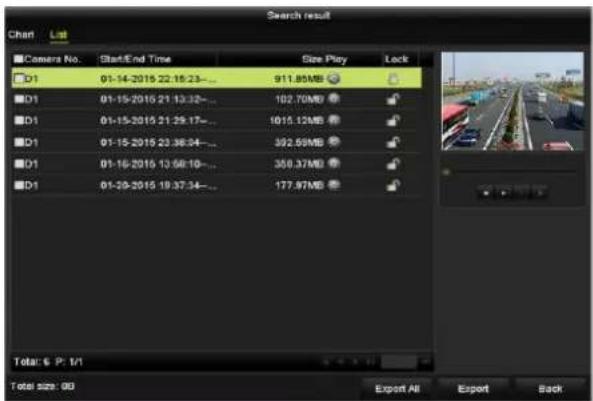Play the 177.97MB recording
This screenshot has height=401, width=593.
tap(334, 185)
